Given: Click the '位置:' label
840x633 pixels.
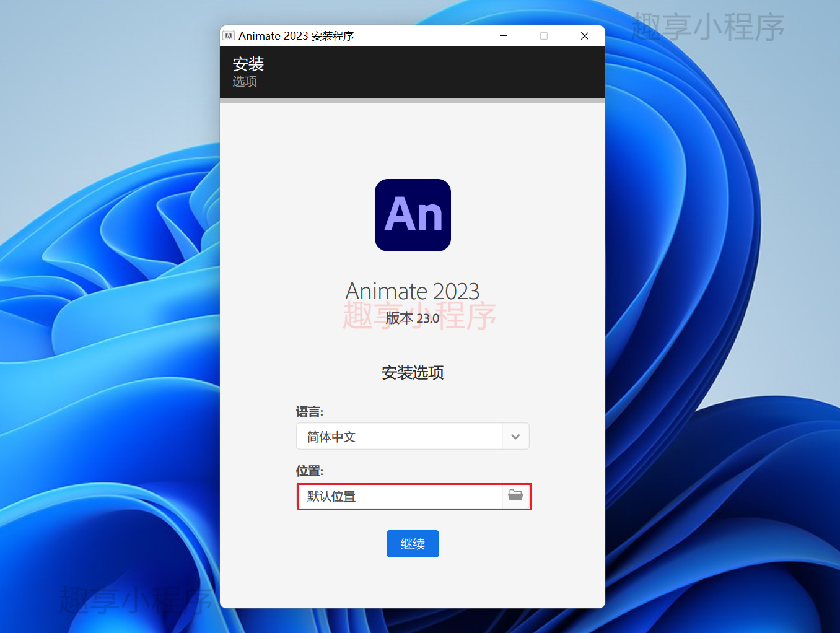Looking at the screenshot, I should [x=310, y=471].
